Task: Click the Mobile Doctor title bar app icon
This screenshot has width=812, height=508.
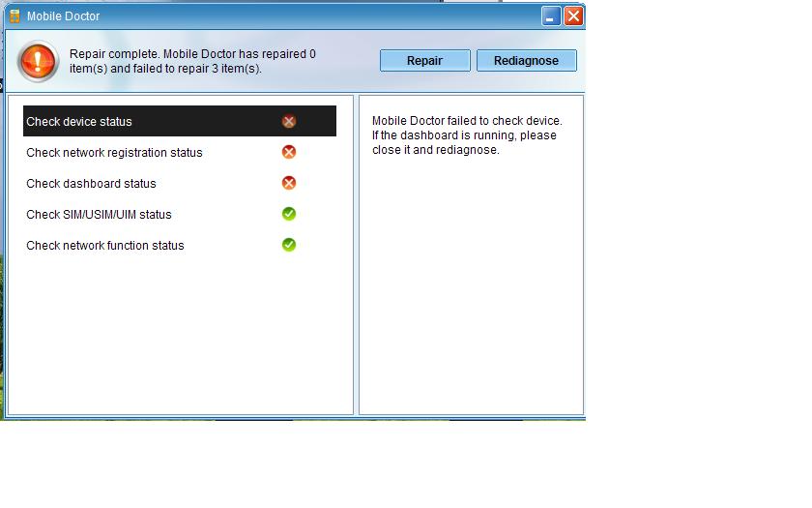Action: coord(14,16)
